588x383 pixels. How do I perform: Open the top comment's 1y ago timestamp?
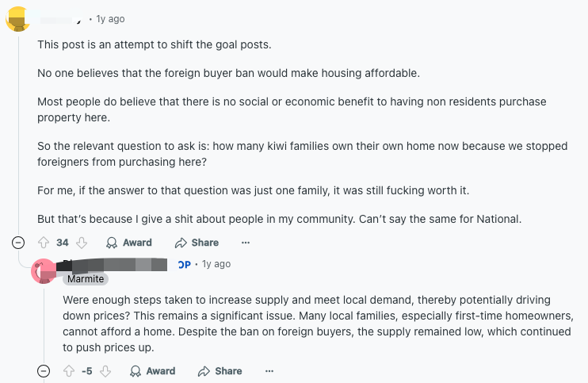pos(110,18)
